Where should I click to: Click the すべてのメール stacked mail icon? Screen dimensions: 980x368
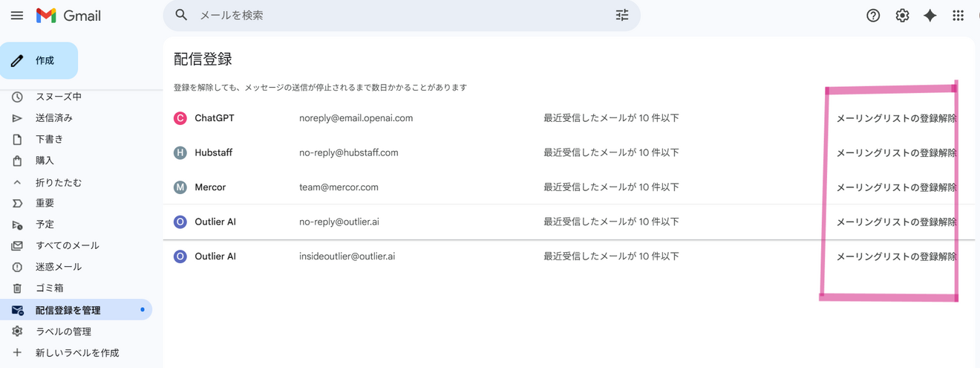coord(17,245)
